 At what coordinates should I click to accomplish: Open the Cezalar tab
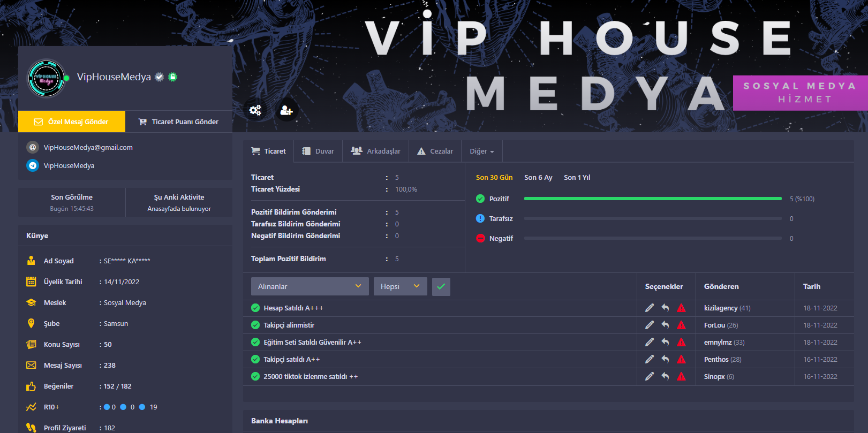435,151
